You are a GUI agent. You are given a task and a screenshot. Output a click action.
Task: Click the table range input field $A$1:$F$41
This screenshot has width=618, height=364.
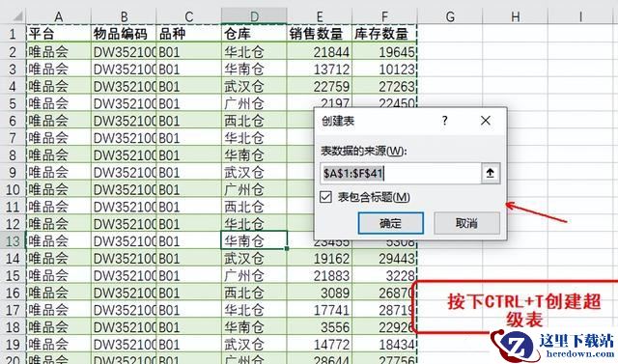(400, 173)
